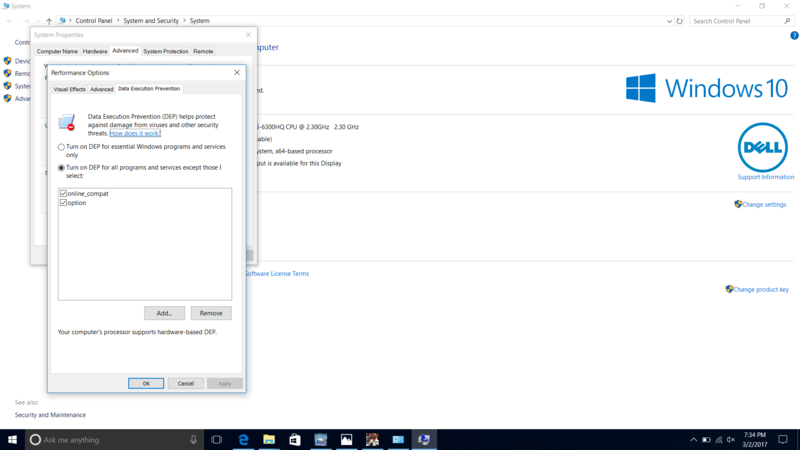
Task: Open Dell Support Information link
Action: pos(765,177)
